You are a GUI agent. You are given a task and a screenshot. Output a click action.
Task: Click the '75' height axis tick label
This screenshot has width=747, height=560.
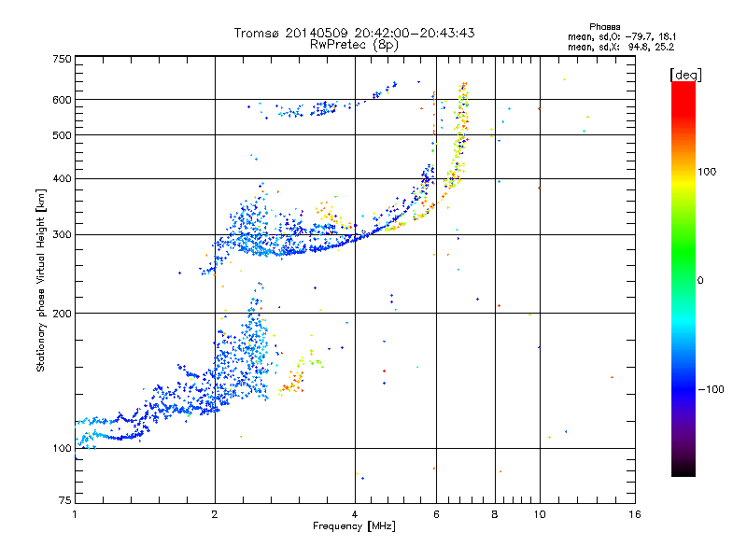click(x=65, y=500)
